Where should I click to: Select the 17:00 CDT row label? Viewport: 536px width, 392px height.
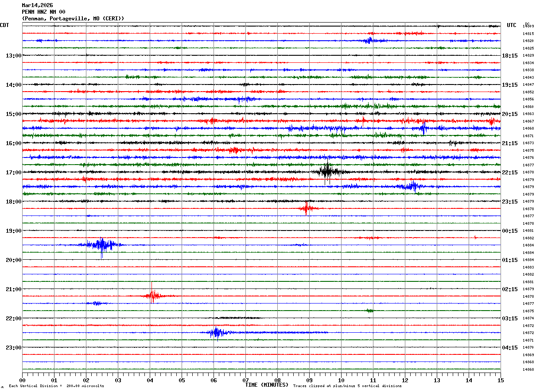point(13,173)
